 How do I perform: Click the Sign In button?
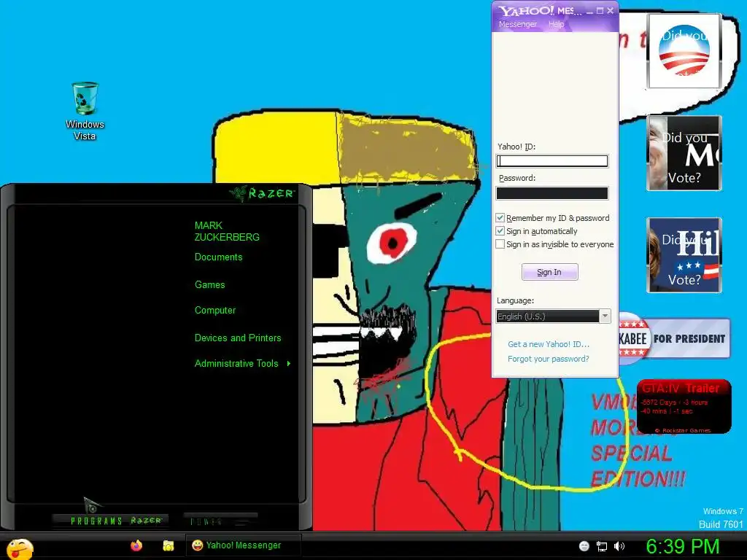point(550,272)
